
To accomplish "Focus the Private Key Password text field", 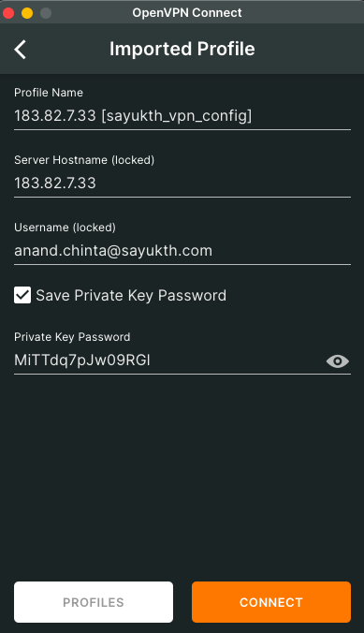I will [167, 361].
